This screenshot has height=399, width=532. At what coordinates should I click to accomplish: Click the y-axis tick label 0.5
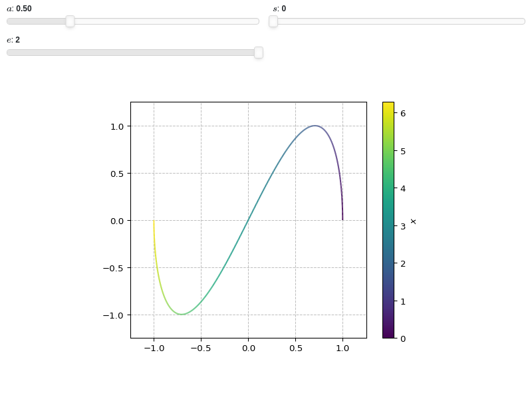[x=117, y=174]
